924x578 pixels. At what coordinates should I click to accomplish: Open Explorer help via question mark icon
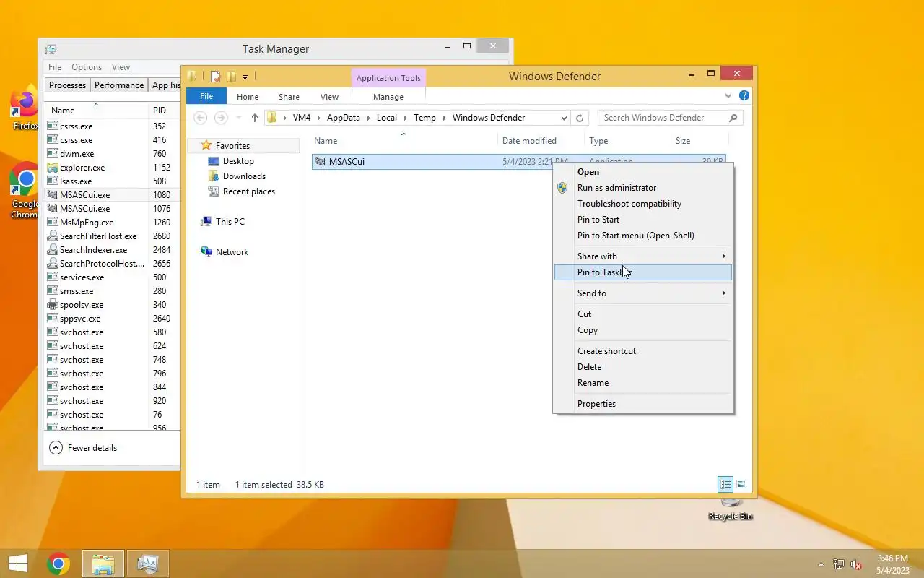tap(744, 95)
